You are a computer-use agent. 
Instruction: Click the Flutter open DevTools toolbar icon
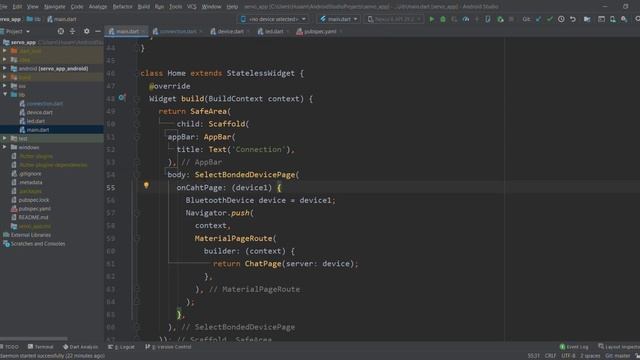click(488, 19)
